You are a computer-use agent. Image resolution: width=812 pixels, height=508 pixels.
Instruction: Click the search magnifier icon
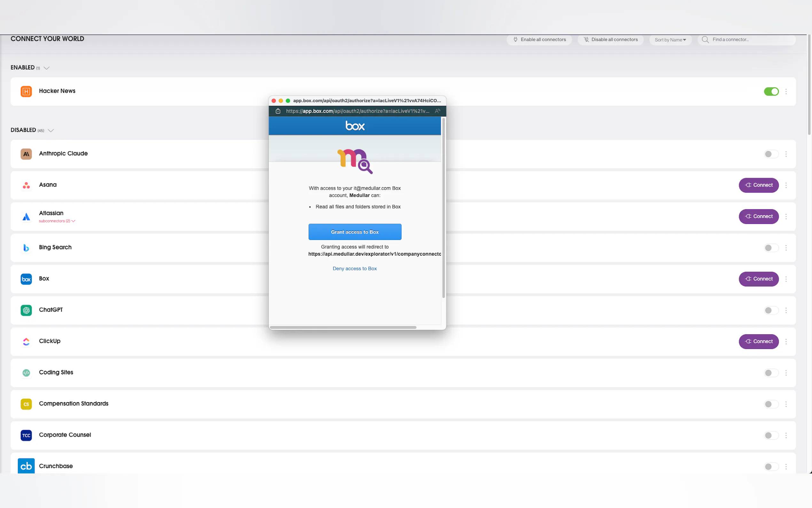point(705,40)
